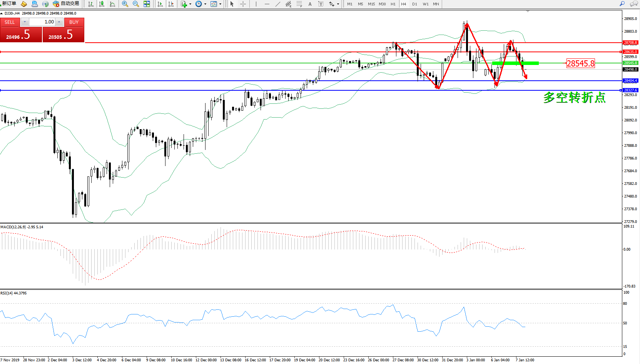Click the zoom out magnifier icon

click(x=136, y=4)
